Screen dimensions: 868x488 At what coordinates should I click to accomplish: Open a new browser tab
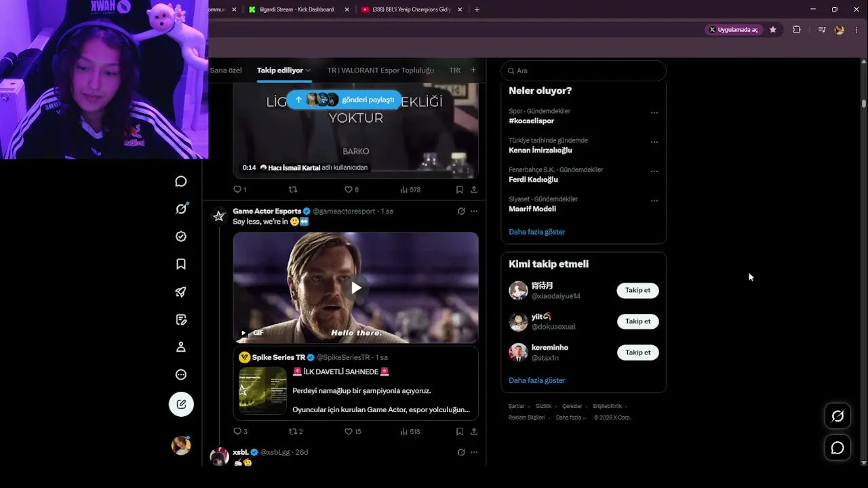477,9
